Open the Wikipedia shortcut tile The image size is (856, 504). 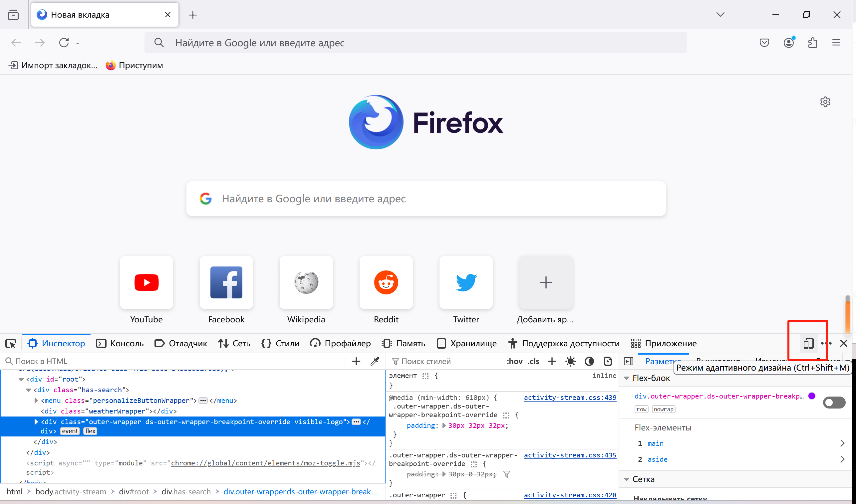pos(306,282)
